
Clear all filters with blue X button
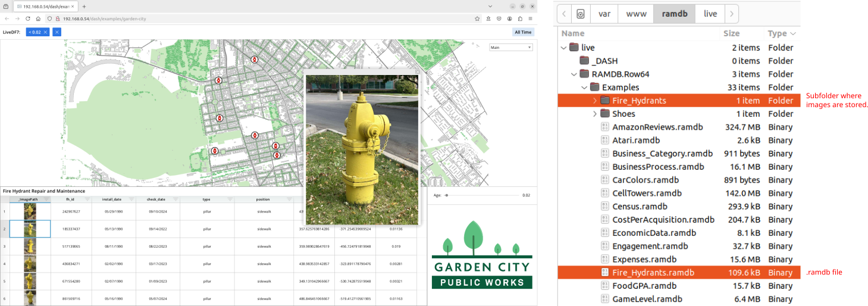57,32
